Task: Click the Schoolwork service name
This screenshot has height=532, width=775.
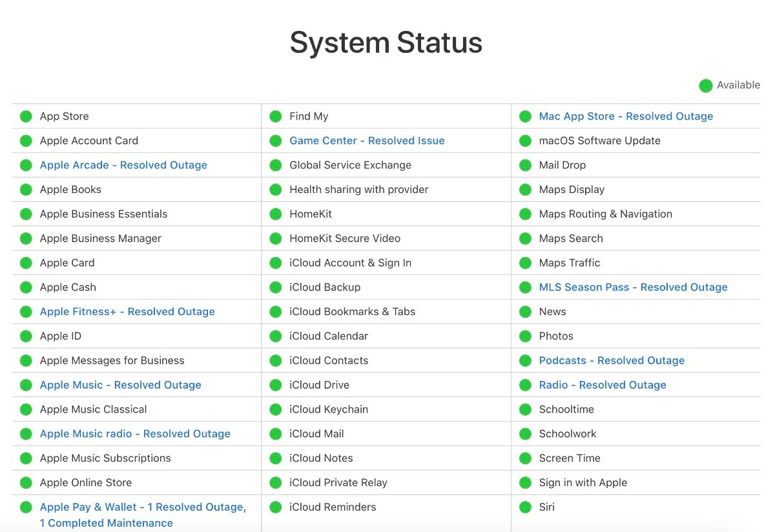Action: pyautogui.click(x=568, y=434)
